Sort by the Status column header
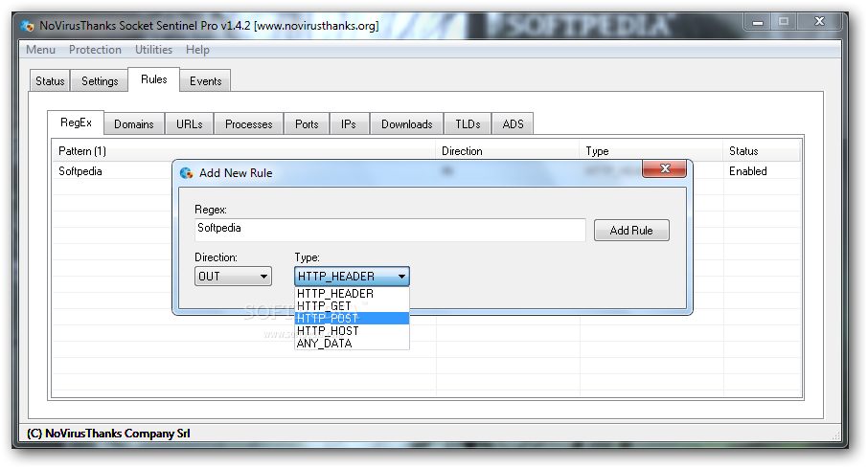The width and height of the screenshot is (868, 468). click(x=762, y=151)
